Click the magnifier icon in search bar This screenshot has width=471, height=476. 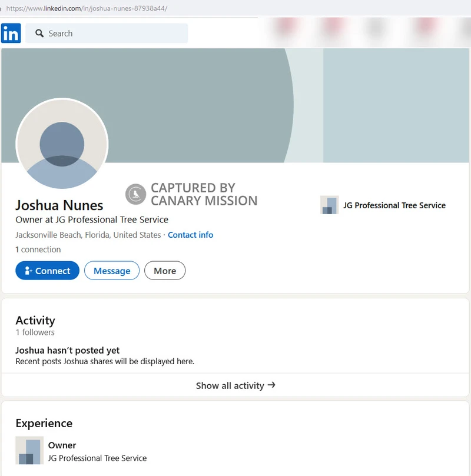(39, 33)
